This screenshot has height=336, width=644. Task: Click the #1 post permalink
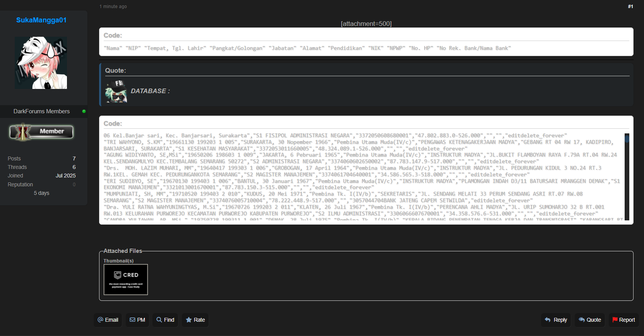[630, 7]
